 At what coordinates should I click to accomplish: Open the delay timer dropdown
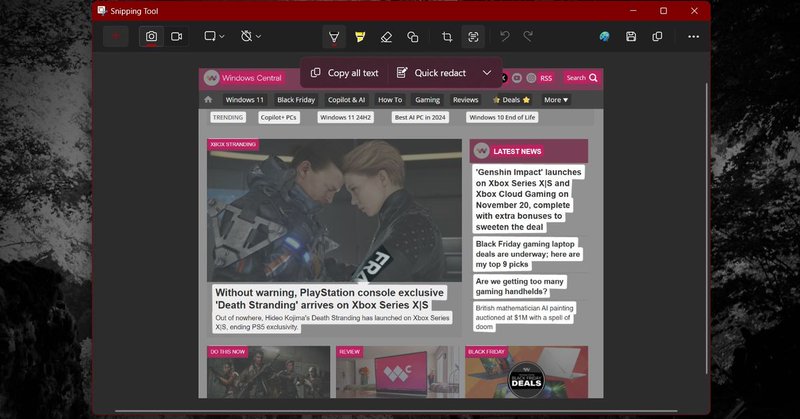[251, 36]
